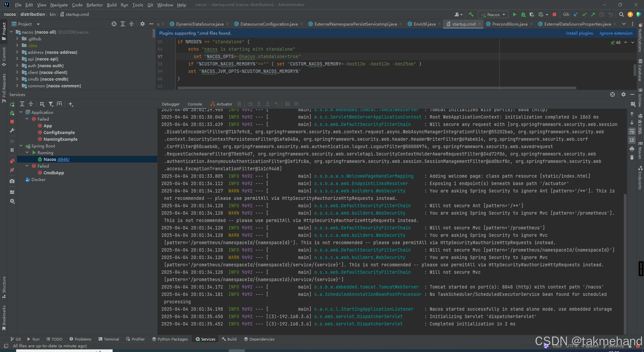Switch to EnvUtil.java tab
Viewport: 644px width, 352px height.
click(424, 24)
